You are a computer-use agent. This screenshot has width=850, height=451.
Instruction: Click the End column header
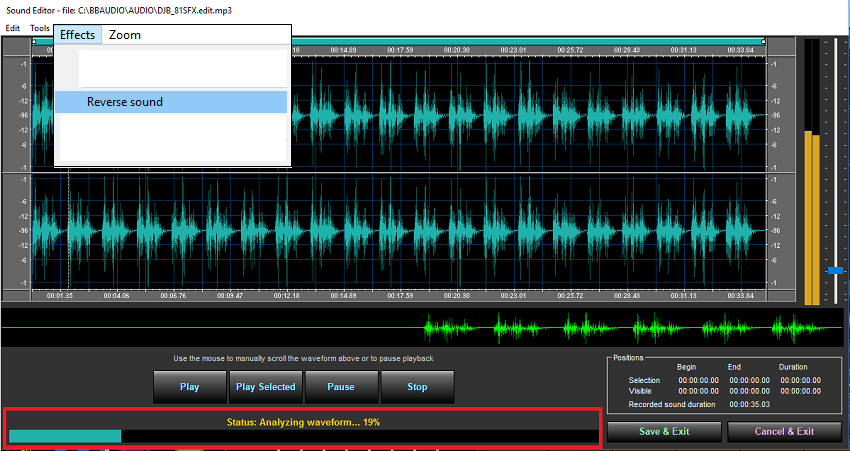click(735, 367)
